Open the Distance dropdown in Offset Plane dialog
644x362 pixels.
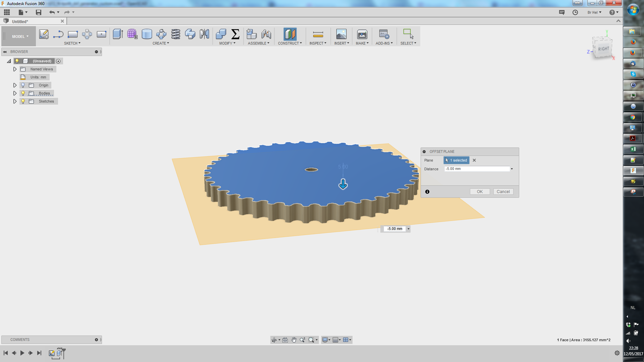[512, 169]
